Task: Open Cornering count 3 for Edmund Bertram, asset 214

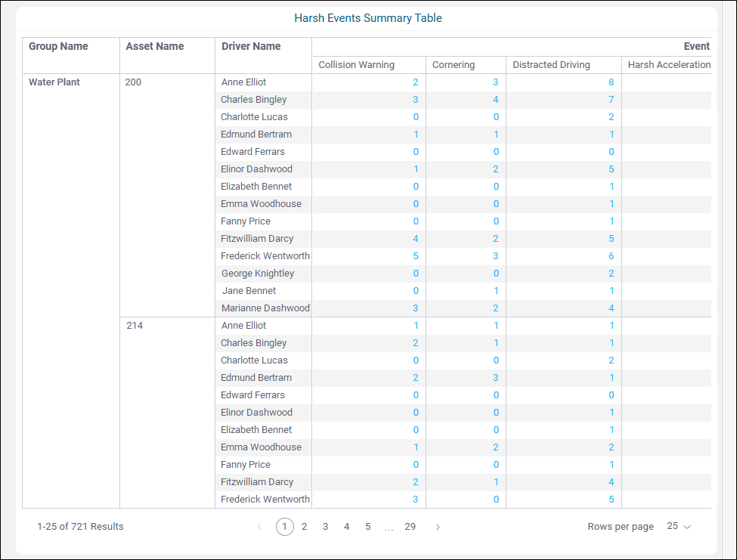Action: pos(495,378)
